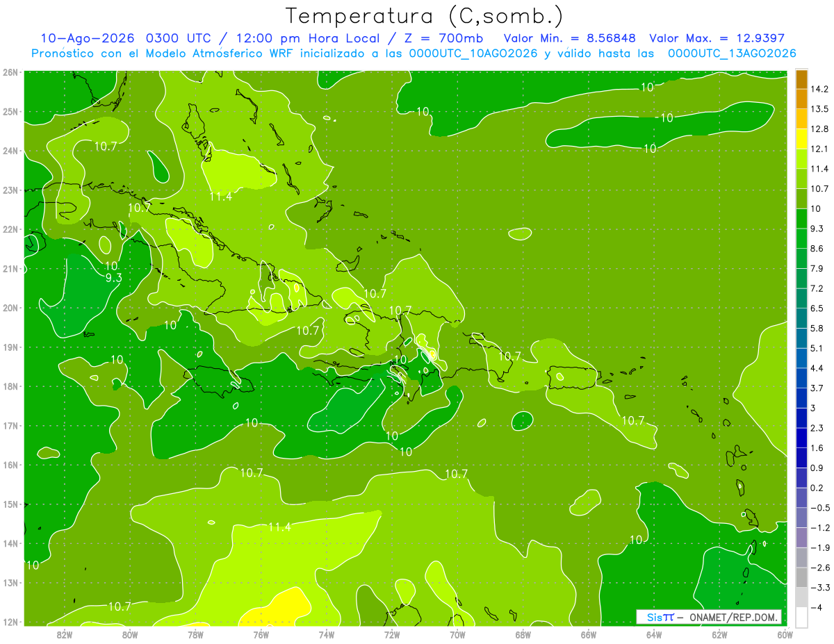Image resolution: width=834 pixels, height=644 pixels.
Task: Click the orange swatch between 13.5 and 14.2
Action: (801, 99)
